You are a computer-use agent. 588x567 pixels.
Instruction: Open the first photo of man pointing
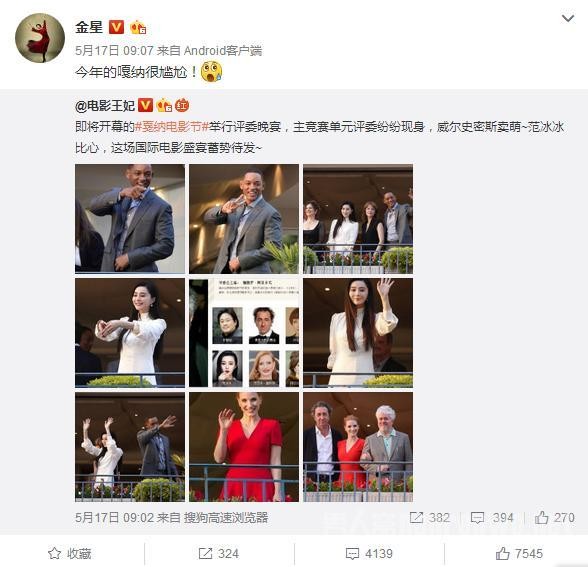click(x=130, y=219)
